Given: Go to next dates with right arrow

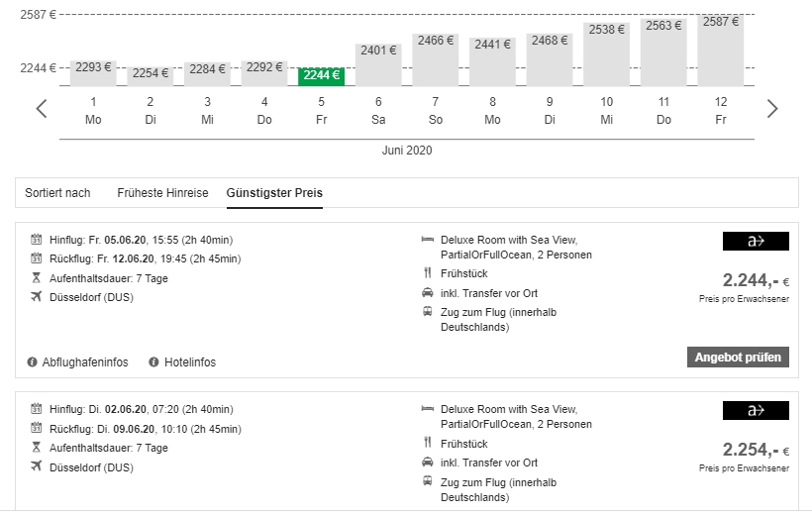Looking at the screenshot, I should click(x=772, y=109).
